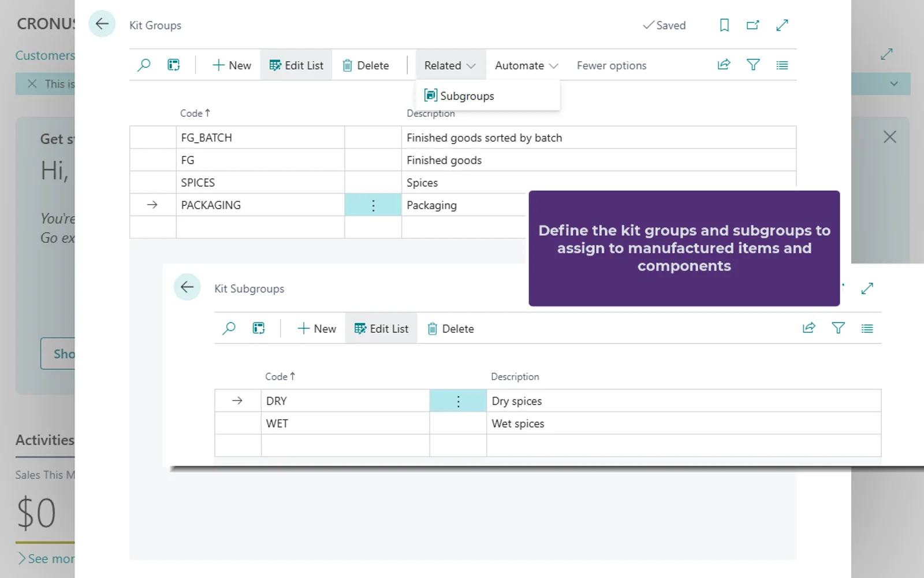Click the 'Dry spices' description cell

click(x=684, y=401)
